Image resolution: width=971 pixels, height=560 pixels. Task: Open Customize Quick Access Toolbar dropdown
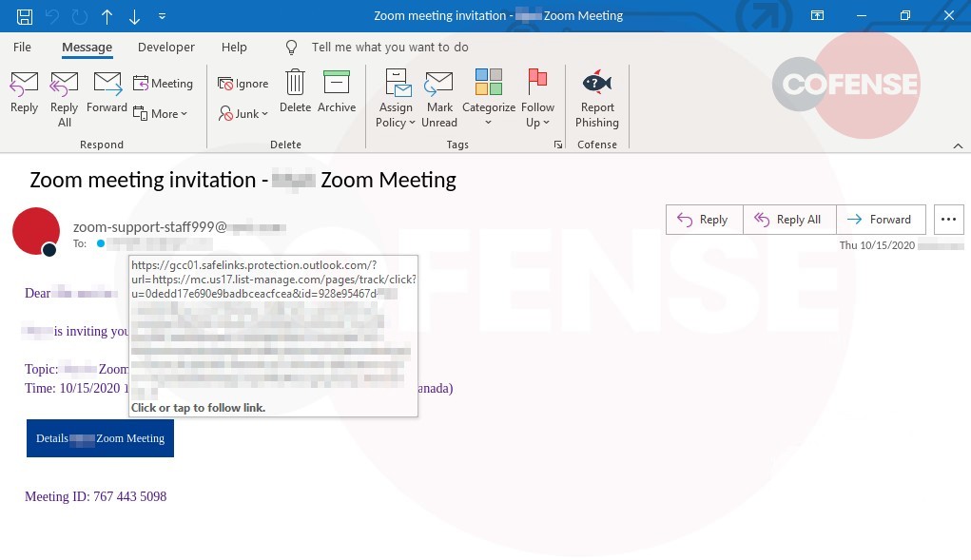click(x=163, y=16)
